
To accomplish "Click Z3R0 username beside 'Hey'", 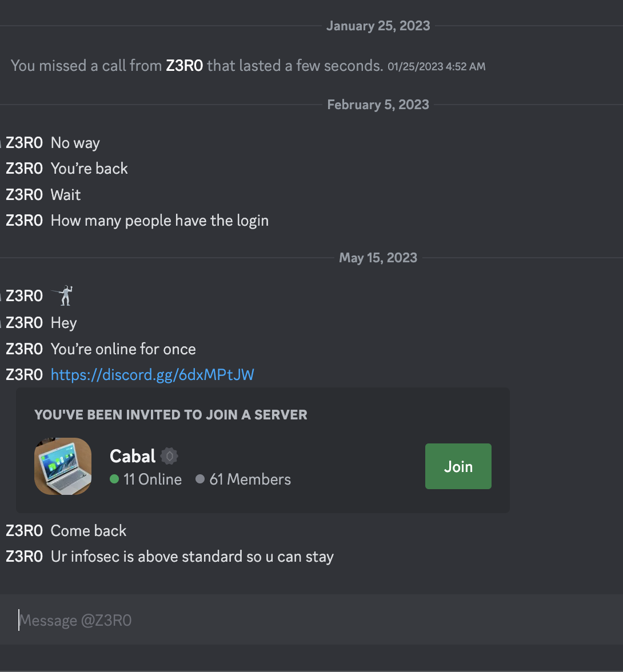I will click(25, 323).
